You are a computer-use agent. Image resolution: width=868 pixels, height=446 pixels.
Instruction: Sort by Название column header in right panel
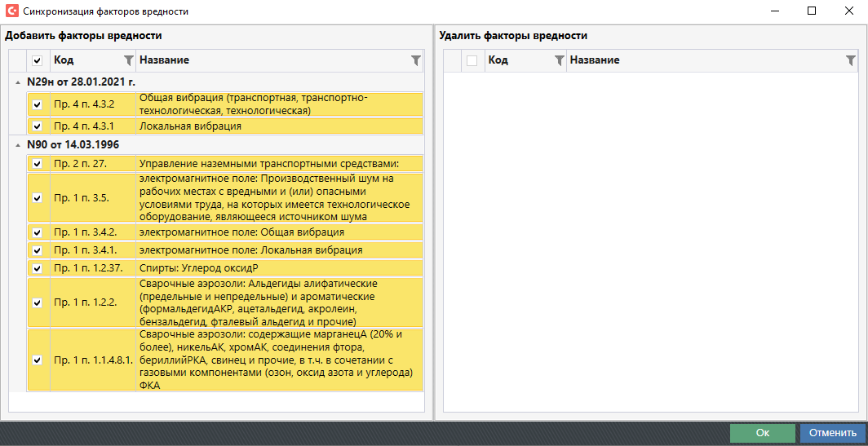tap(702, 60)
